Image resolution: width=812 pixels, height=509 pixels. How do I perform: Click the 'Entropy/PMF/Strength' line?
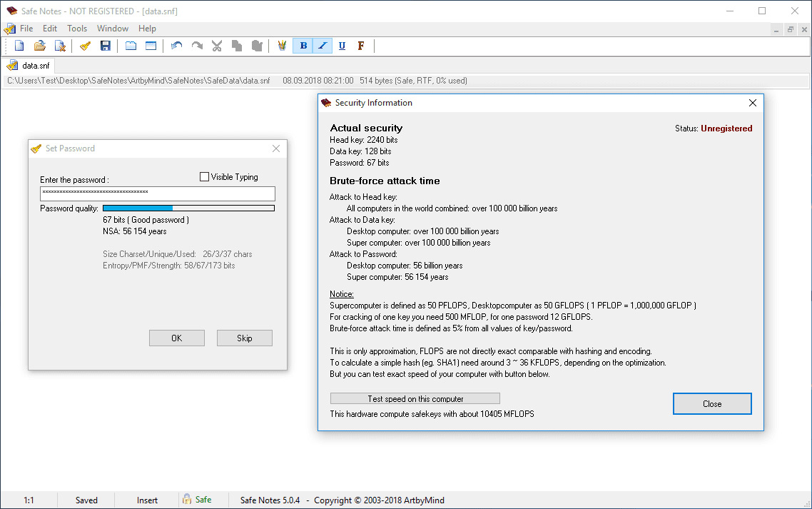coord(169,266)
